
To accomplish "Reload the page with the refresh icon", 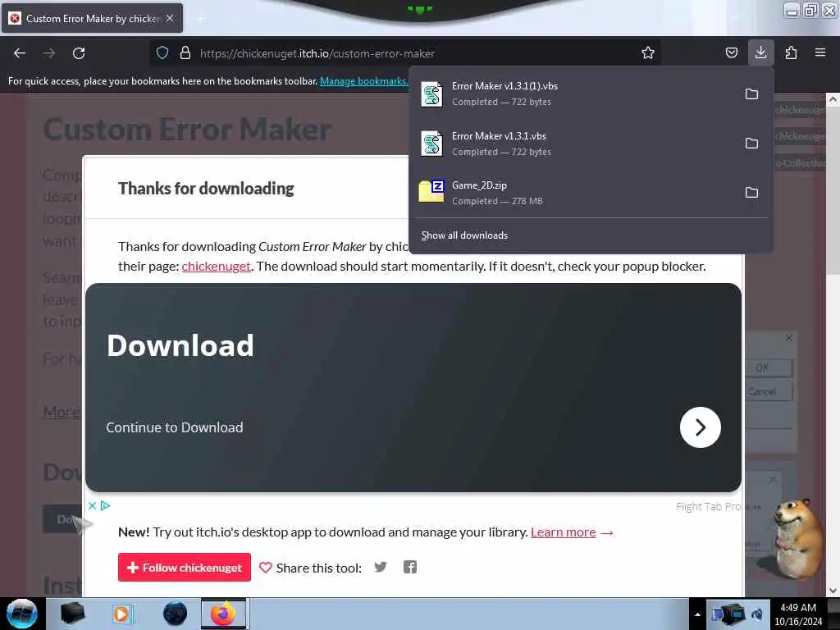I will coord(79,53).
